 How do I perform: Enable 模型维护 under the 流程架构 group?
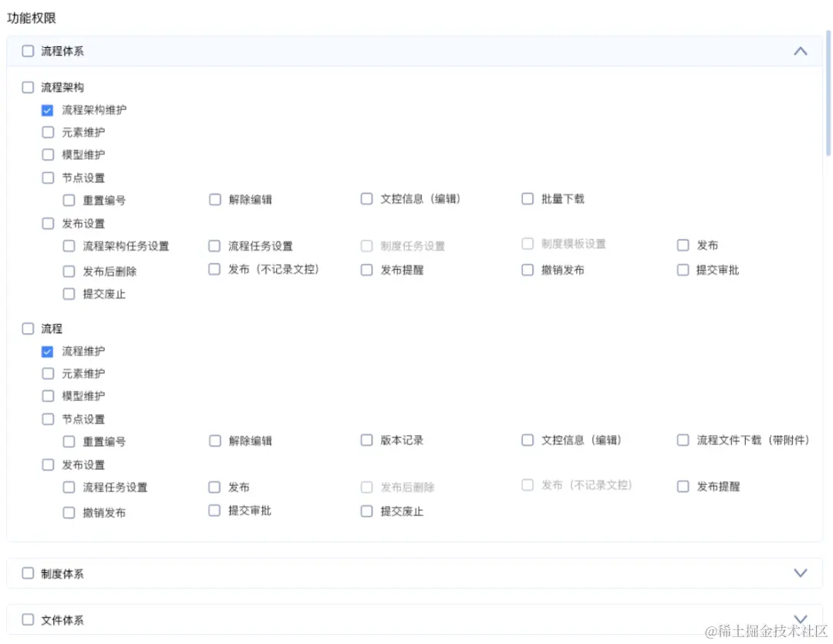[48, 154]
